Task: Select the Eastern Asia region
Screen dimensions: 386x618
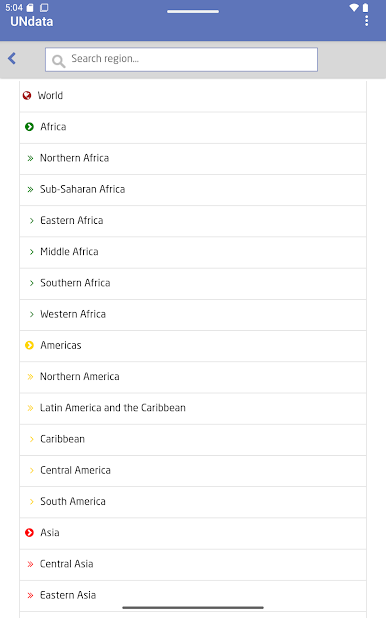Action: tap(193, 596)
